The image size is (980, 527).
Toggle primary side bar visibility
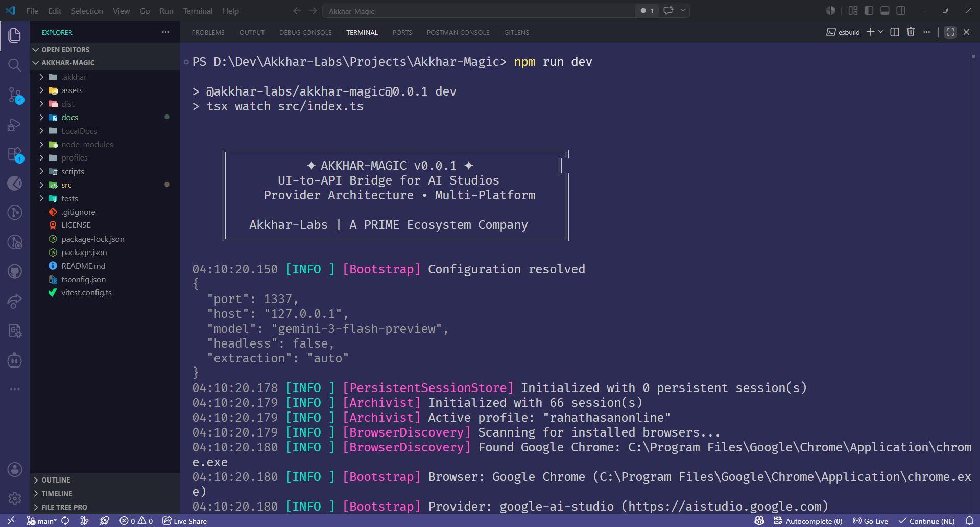pos(869,10)
